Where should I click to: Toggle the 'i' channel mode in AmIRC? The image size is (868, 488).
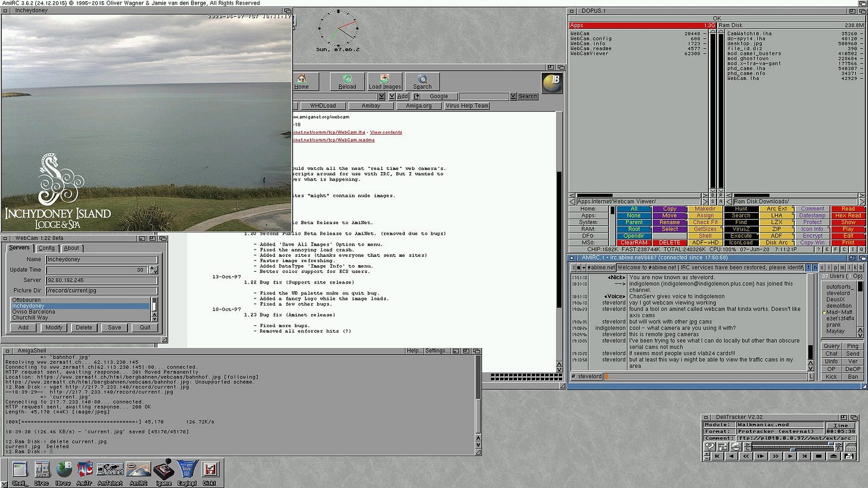click(829, 268)
